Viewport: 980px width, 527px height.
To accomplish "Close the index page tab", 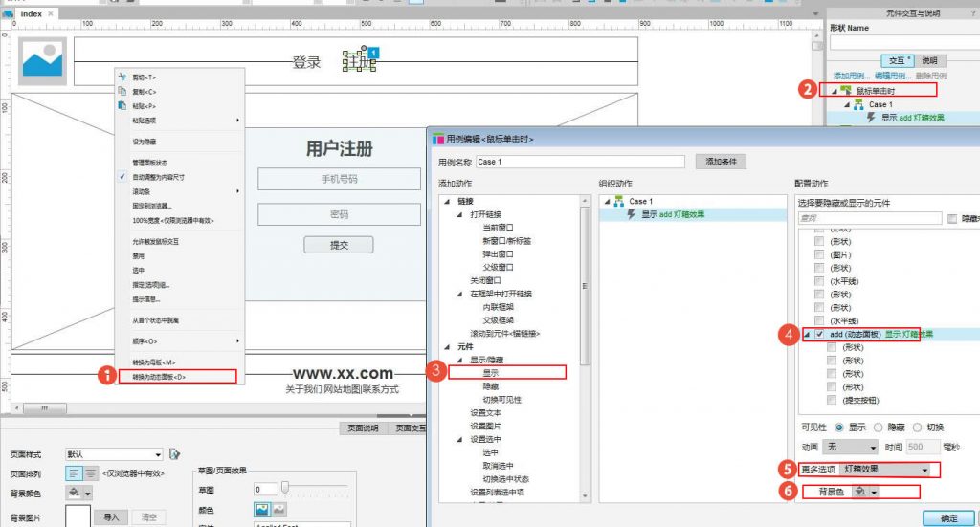I will [52, 13].
